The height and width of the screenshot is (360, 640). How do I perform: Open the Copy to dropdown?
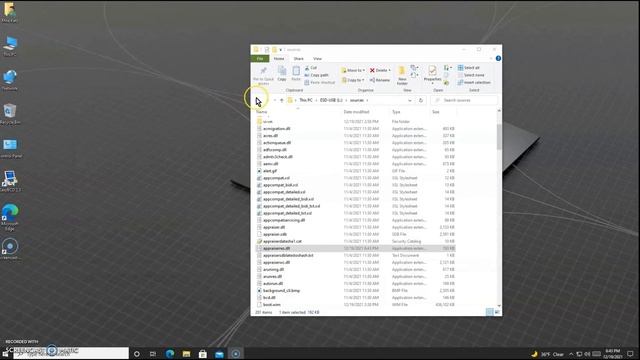tap(353, 80)
